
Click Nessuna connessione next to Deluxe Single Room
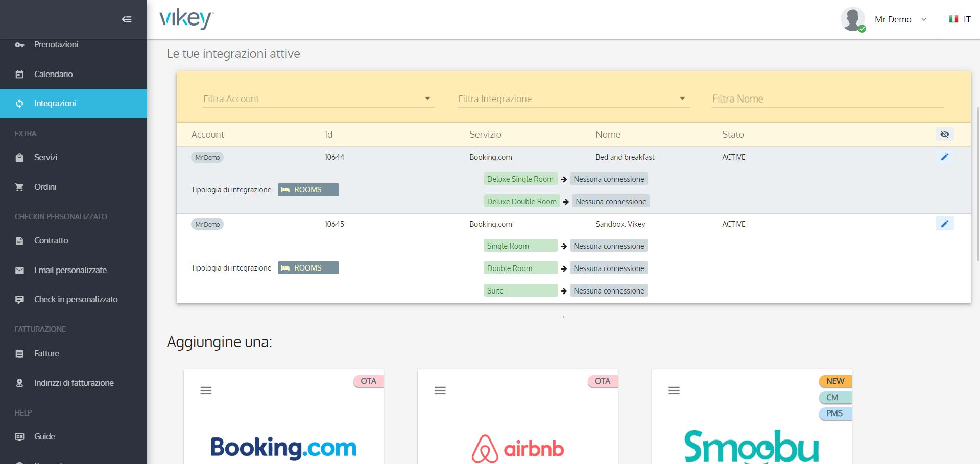click(609, 179)
